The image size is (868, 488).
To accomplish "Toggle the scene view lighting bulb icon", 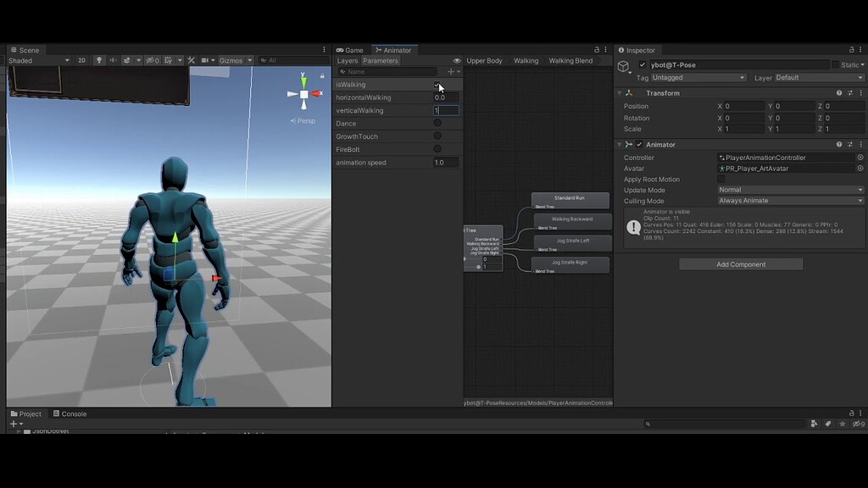I will pos(98,60).
